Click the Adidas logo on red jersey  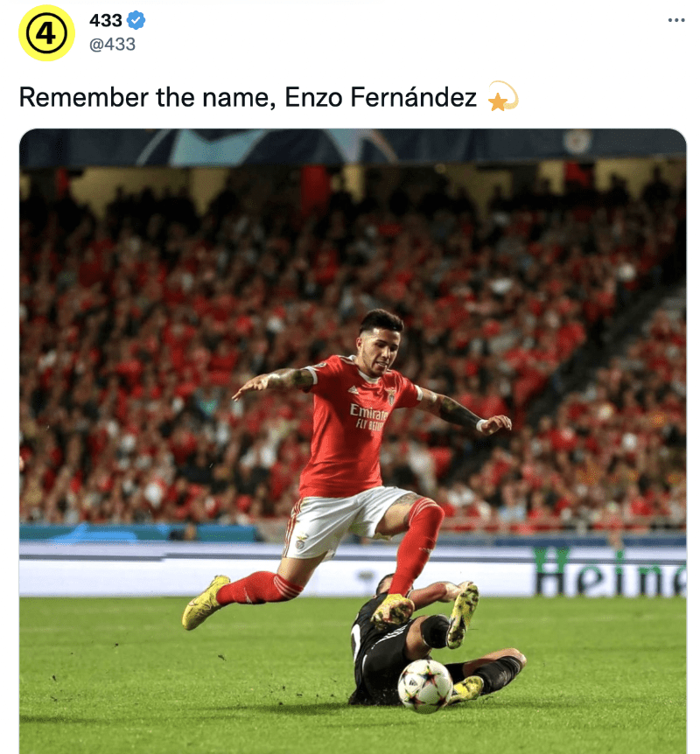point(353,389)
